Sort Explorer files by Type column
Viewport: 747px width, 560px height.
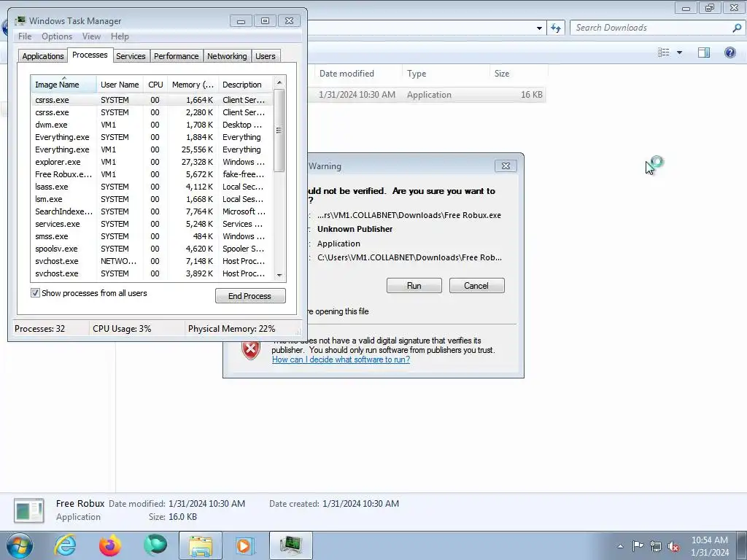coord(446,74)
